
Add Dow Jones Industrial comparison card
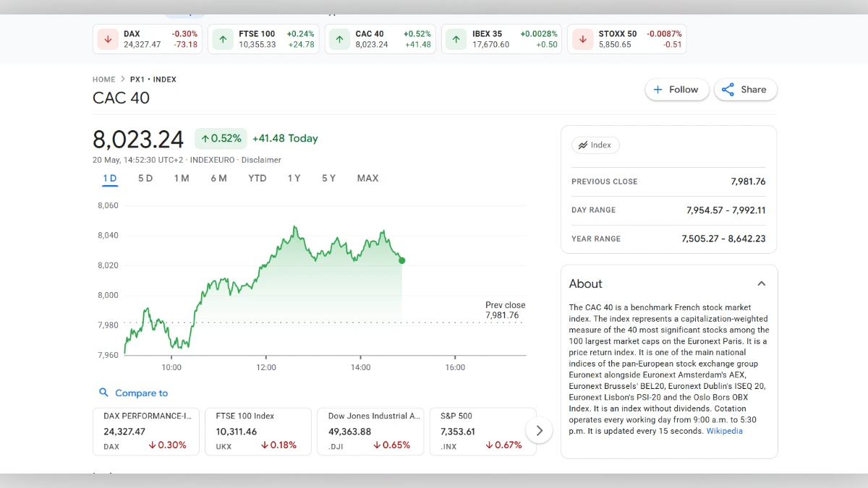point(370,432)
